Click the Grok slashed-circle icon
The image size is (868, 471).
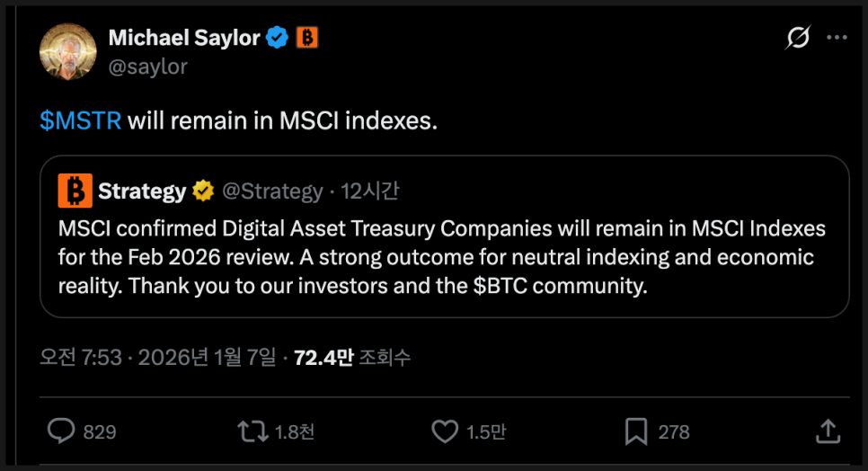pos(797,38)
